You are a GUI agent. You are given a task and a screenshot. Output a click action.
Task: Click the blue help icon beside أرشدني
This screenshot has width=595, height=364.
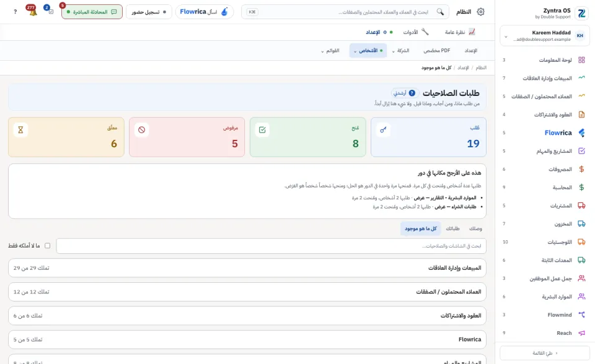[x=412, y=93]
